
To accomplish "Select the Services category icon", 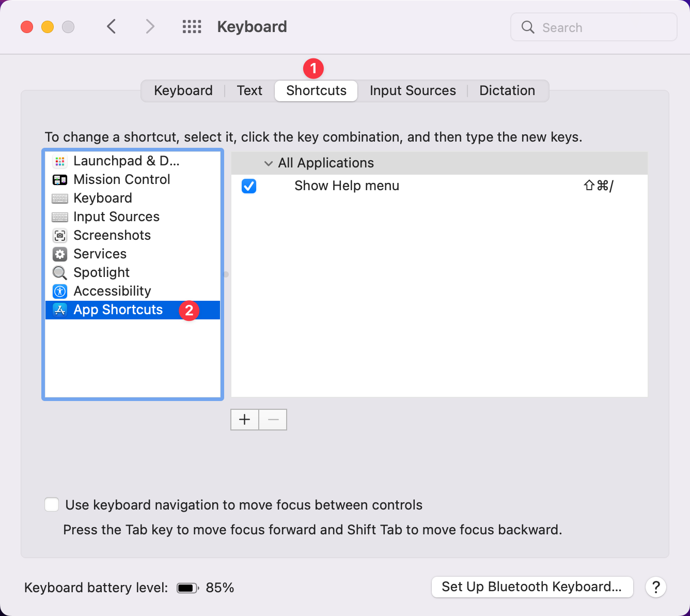I will (60, 254).
